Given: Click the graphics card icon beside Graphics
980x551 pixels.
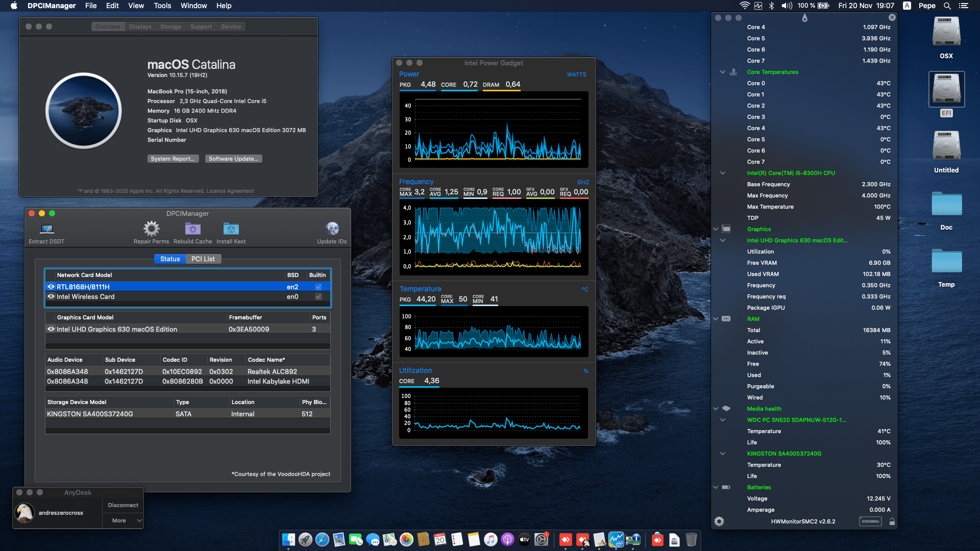Looking at the screenshot, I should coord(726,229).
